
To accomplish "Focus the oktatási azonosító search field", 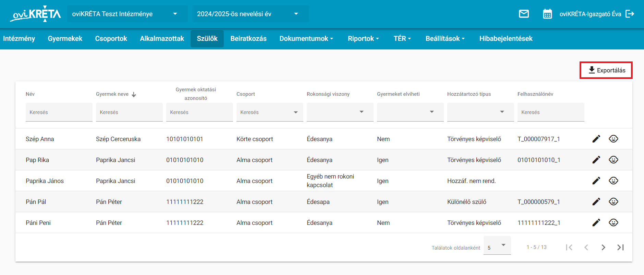I will point(199,112).
